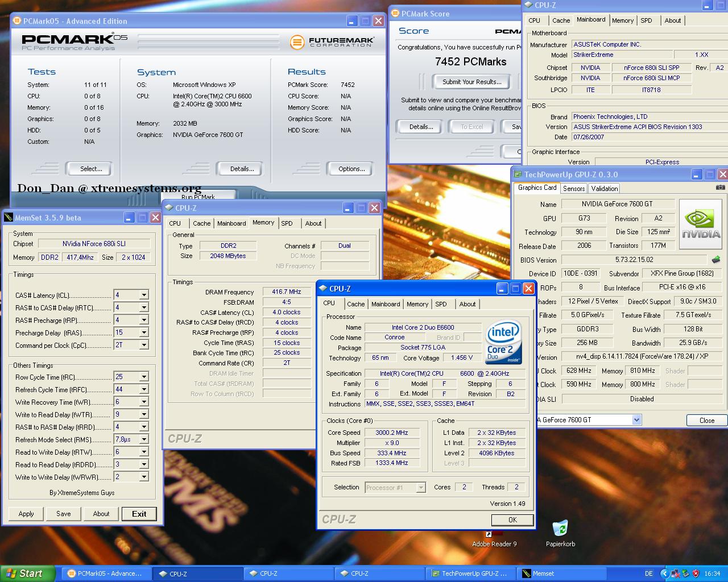
Task: Click the Futuremark logo in PCMark05
Action: (x=332, y=42)
